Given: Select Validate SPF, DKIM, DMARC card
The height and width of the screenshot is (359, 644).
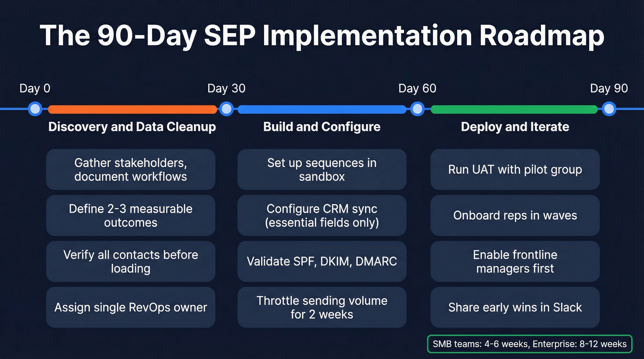Looking at the screenshot, I should click(322, 261).
